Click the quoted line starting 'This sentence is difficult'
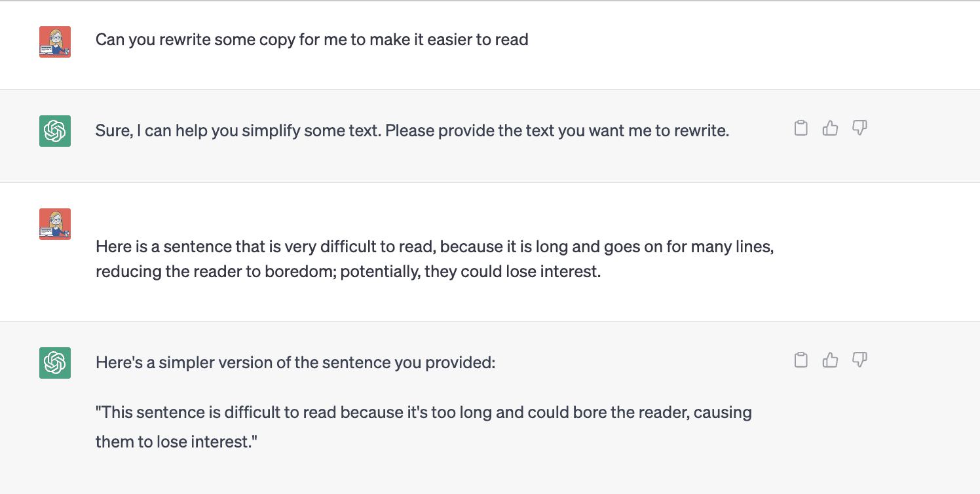980x494 pixels. 423,413
